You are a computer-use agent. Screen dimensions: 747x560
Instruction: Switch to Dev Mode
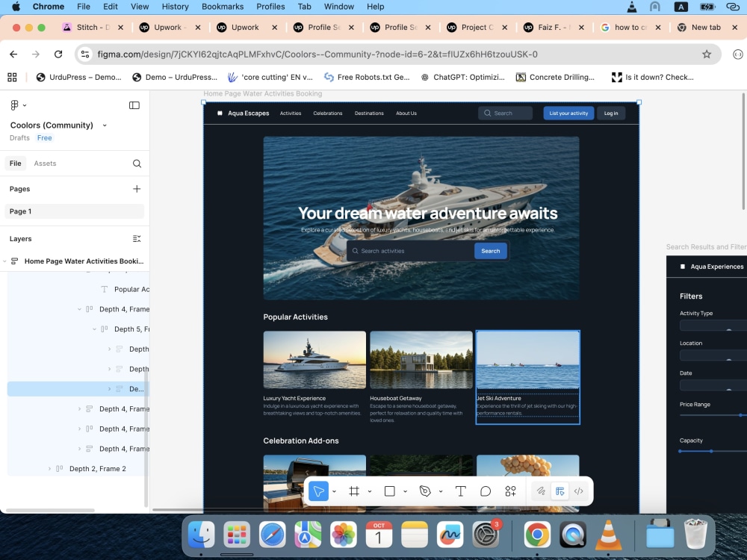(578, 491)
